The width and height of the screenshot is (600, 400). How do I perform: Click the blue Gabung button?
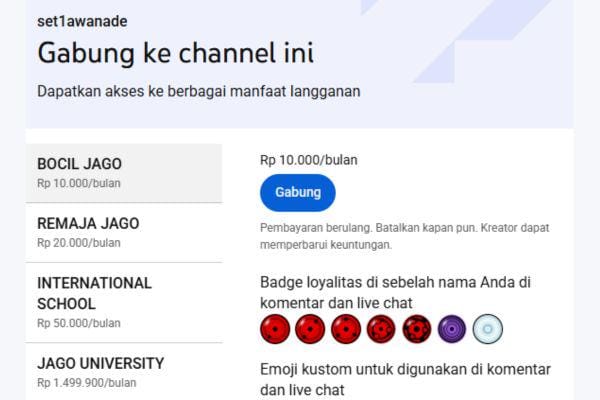click(298, 193)
